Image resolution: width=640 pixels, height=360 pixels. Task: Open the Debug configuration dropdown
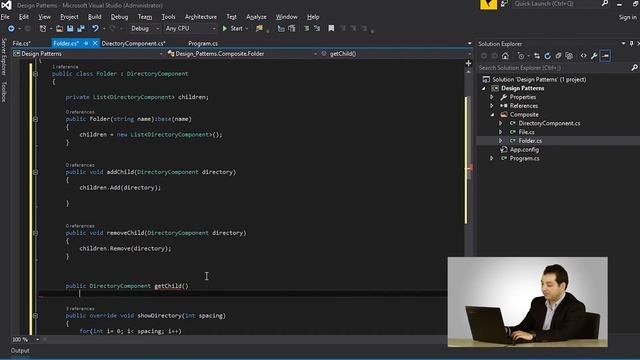pyautogui.click(x=144, y=29)
